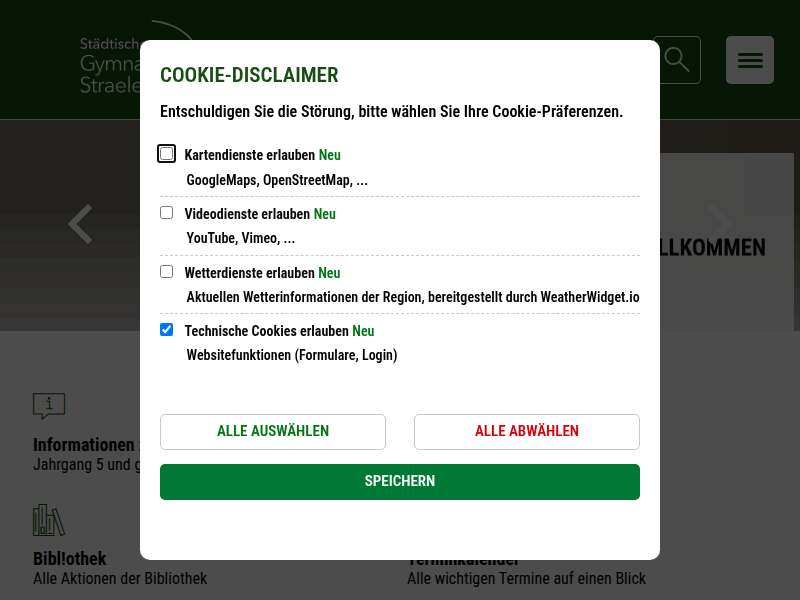
Task: Open the Informationen link
Action: point(84,445)
